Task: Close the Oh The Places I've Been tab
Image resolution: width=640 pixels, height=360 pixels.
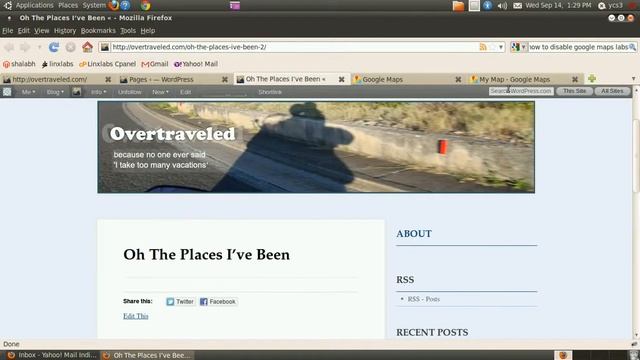Action: (341, 80)
